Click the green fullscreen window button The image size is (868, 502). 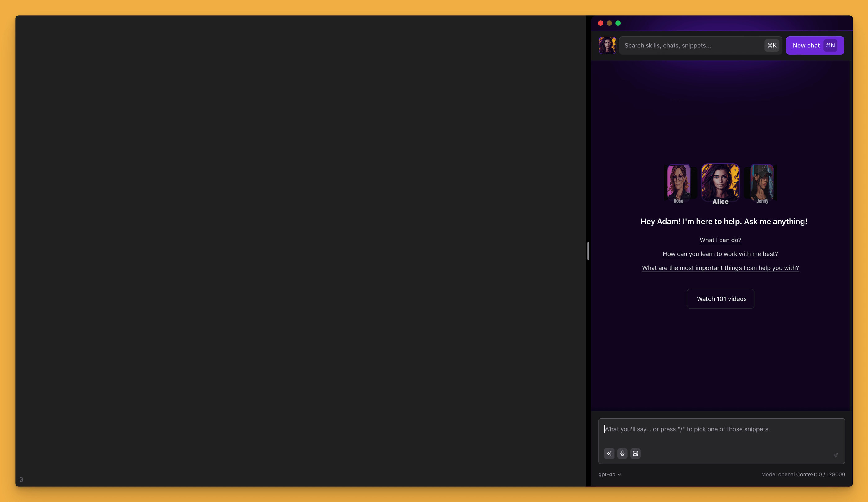click(x=618, y=23)
